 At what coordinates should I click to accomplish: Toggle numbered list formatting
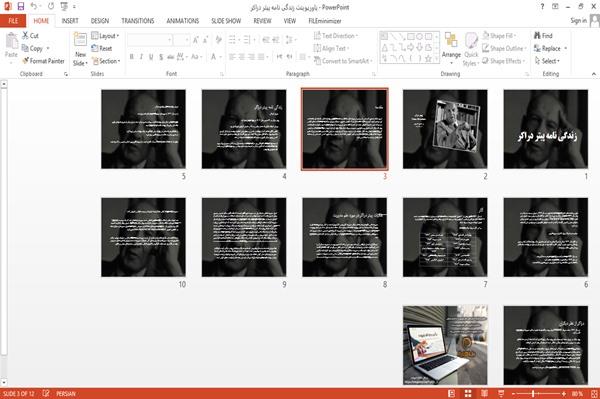coord(248,39)
